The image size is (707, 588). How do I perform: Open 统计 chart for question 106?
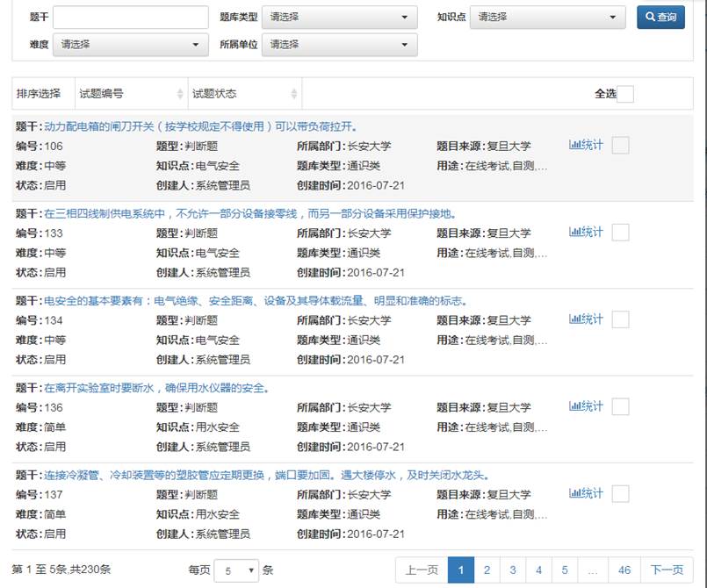(586, 145)
